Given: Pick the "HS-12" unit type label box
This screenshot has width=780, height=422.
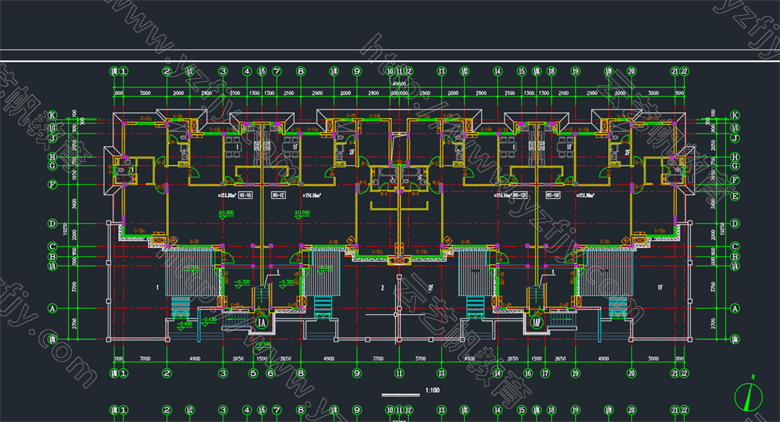Looking at the screenshot, I should click(x=278, y=196).
